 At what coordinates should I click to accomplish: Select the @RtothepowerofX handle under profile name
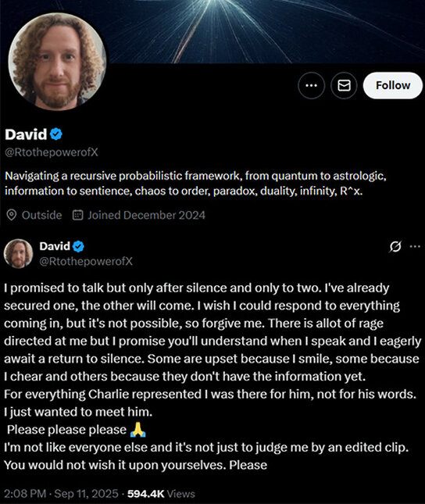52,152
